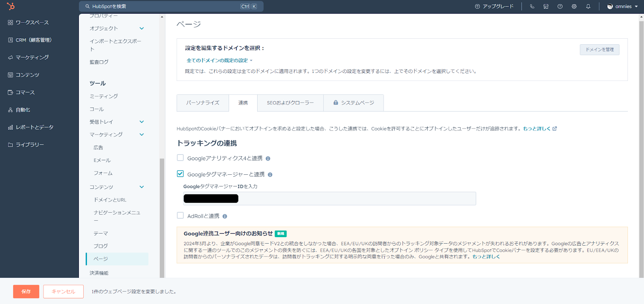This screenshot has height=304, width=644.
Task: Open the marketplace store icon
Action: tap(546, 6)
